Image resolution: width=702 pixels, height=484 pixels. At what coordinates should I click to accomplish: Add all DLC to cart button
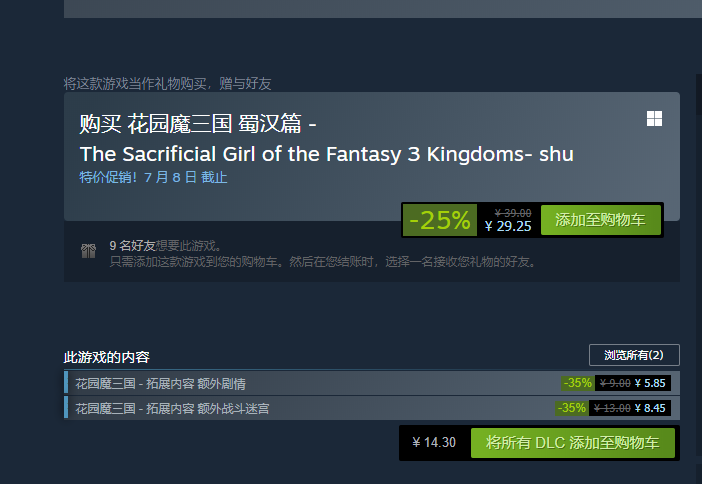coord(573,442)
